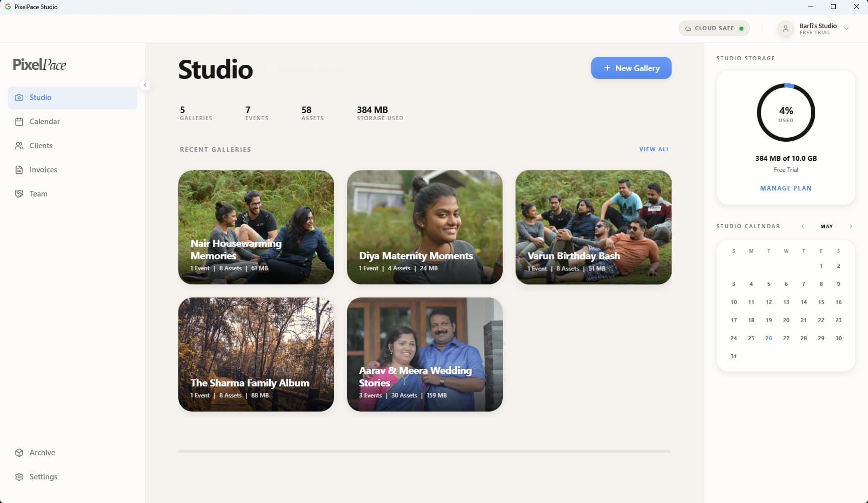Viewport: 868px width, 503px height.
Task: Open Varun Birthday Bash gallery
Action: 593,227
